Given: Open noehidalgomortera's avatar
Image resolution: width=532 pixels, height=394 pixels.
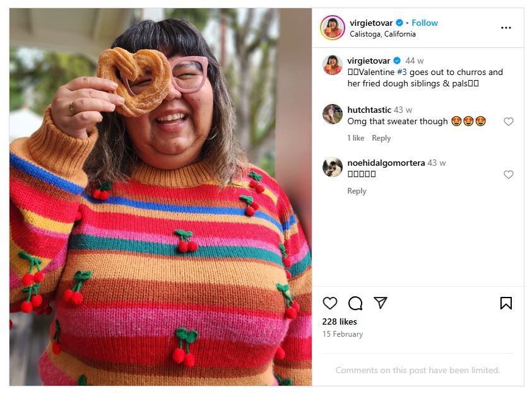Looking at the screenshot, I should pos(332,167).
